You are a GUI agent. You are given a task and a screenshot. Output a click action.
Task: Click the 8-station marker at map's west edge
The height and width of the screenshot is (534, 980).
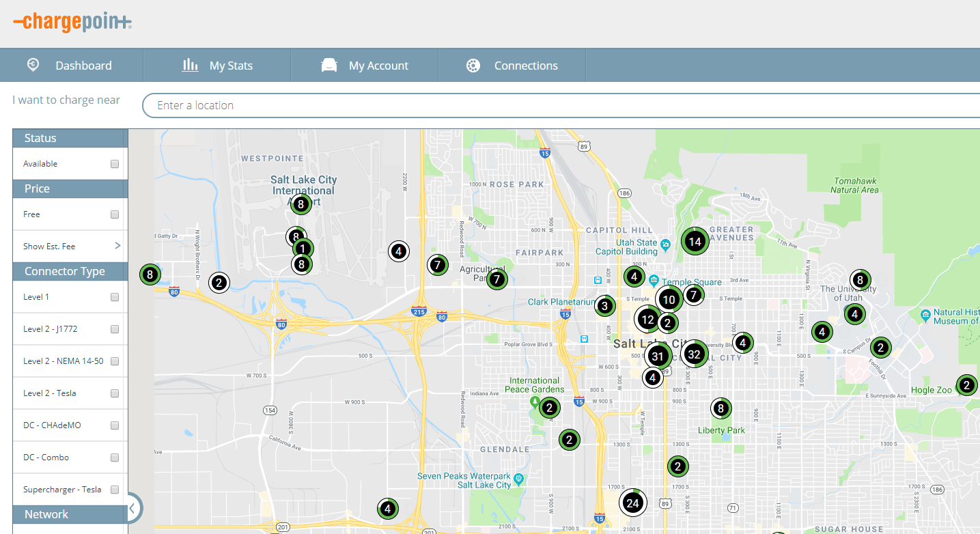pyautogui.click(x=150, y=275)
